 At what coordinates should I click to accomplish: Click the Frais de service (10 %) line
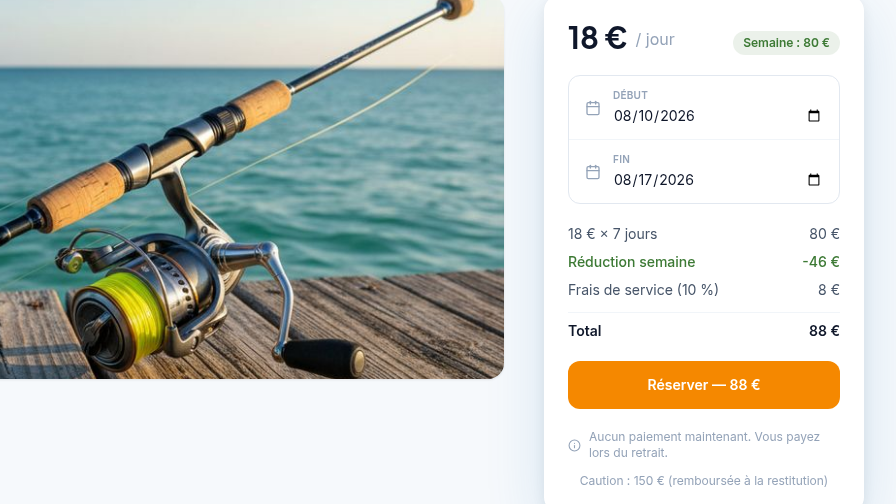tap(703, 290)
